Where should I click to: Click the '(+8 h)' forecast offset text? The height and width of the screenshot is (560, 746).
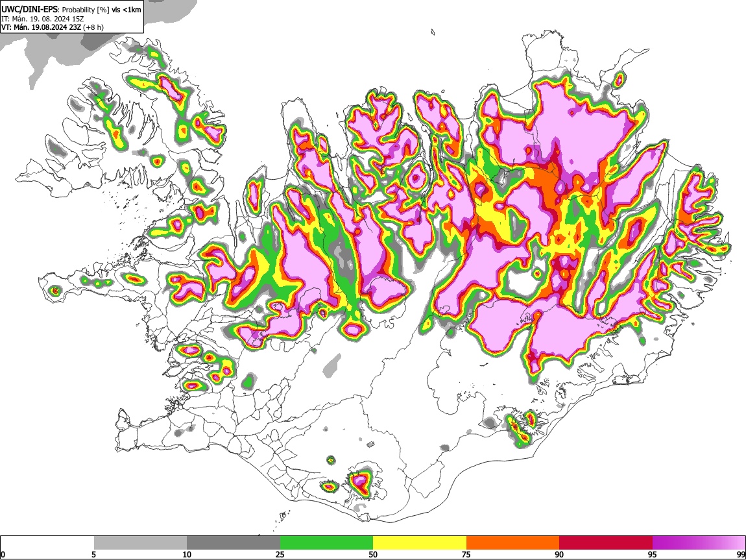pyautogui.click(x=93, y=27)
